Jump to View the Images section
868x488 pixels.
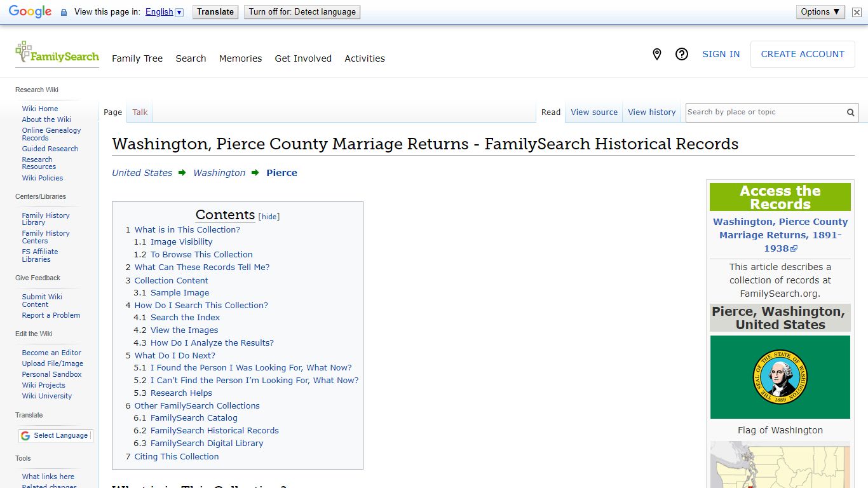point(184,330)
